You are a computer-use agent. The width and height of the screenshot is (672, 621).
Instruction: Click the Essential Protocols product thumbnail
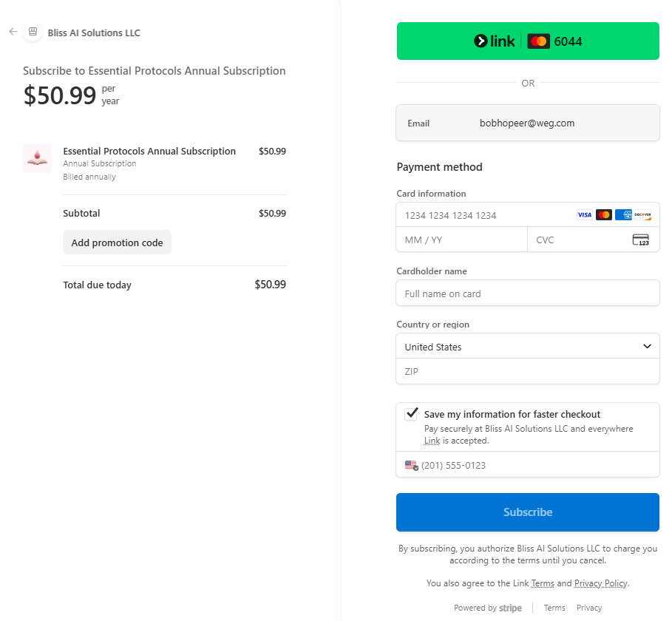(x=37, y=157)
